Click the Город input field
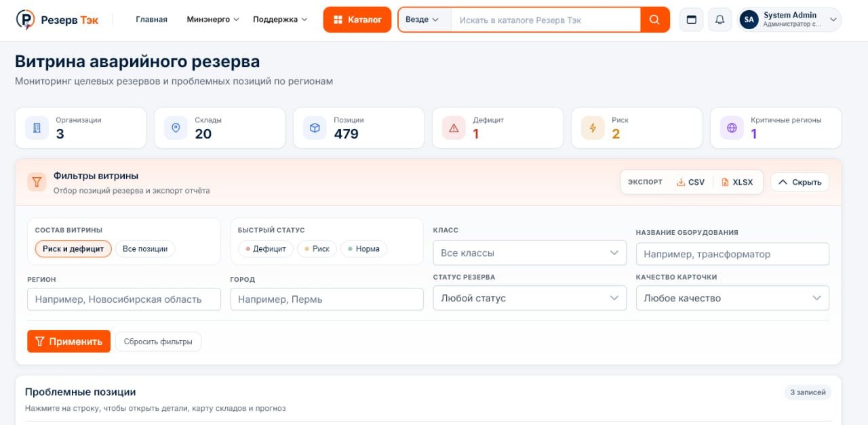The image size is (868, 425). click(x=327, y=299)
